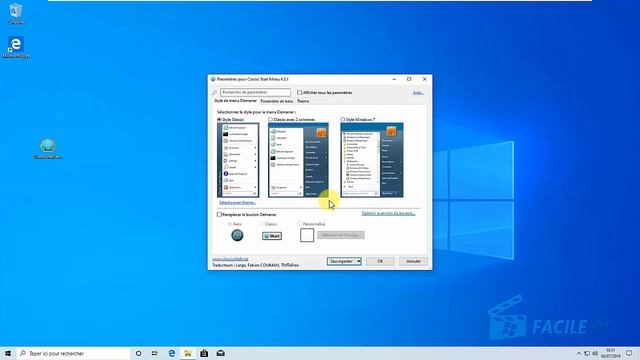The width and height of the screenshot is (640, 360).
Task: Select the Aero button radio option
Action: point(230,224)
